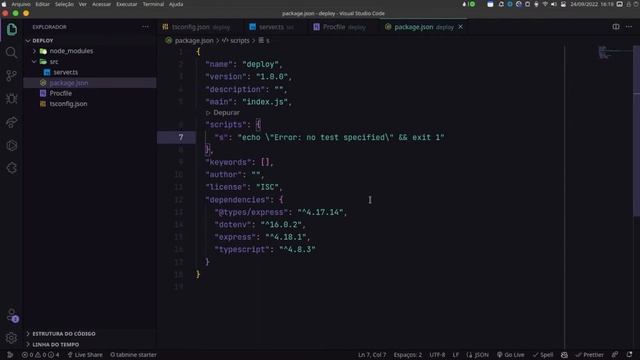Viewport: 640px width, 360px height.
Task: Click the tabnine starter status item
Action: (x=133, y=355)
